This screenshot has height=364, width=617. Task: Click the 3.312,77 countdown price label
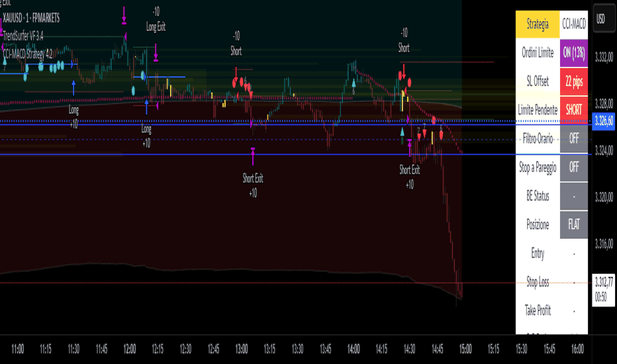coord(604,290)
